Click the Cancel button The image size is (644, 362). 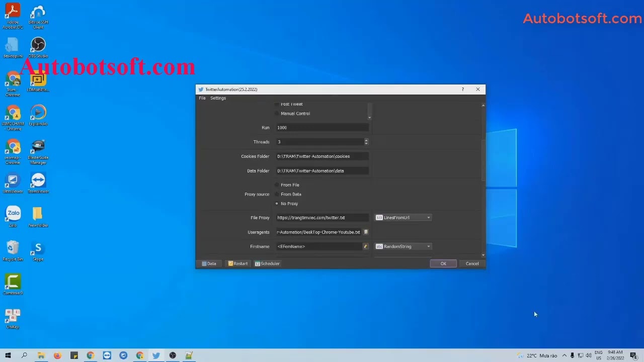pyautogui.click(x=472, y=263)
